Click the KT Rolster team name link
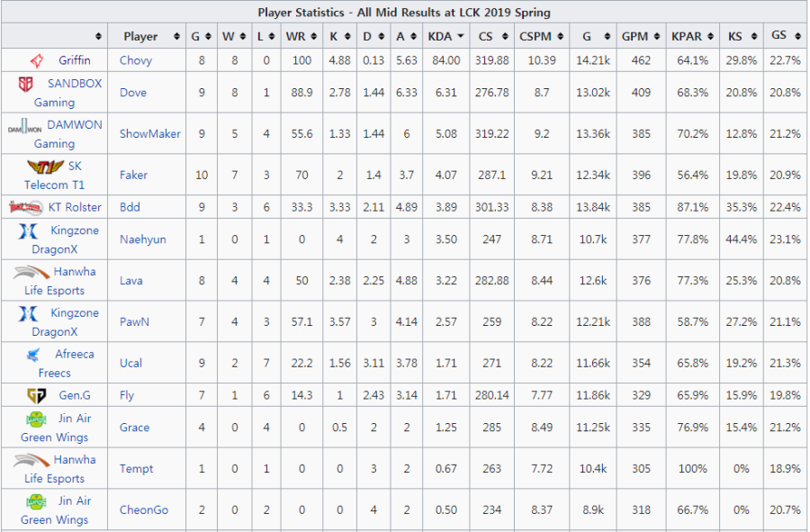Screen dimensions: 810x532 75,207
